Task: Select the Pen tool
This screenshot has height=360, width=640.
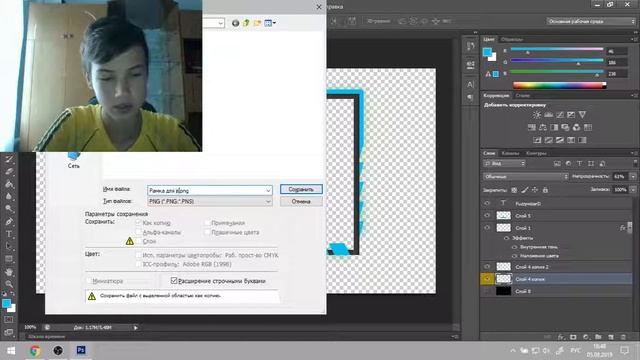Action: [9, 222]
